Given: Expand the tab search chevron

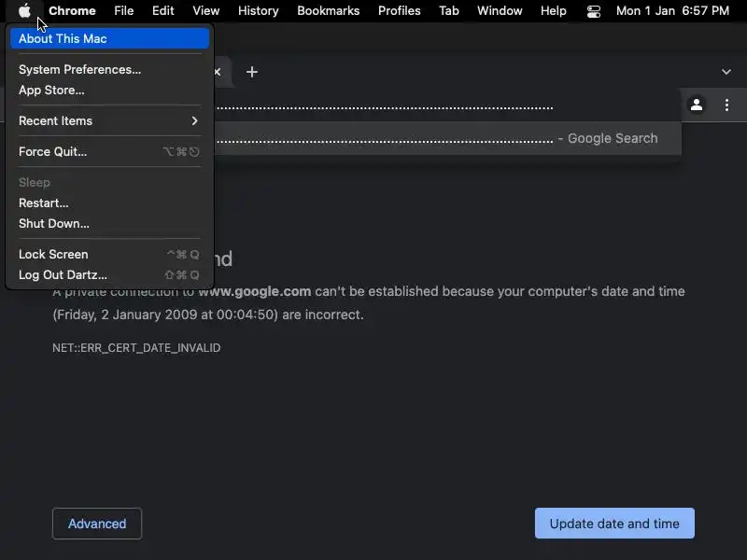Looking at the screenshot, I should [726, 72].
